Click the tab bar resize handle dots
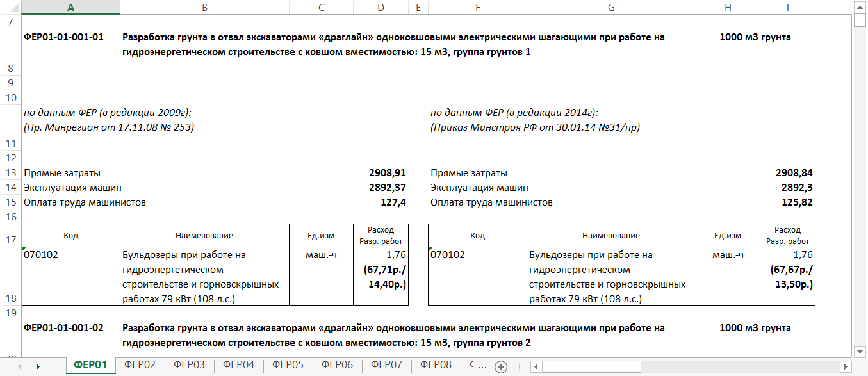The height and width of the screenshot is (376, 868). tap(520, 366)
